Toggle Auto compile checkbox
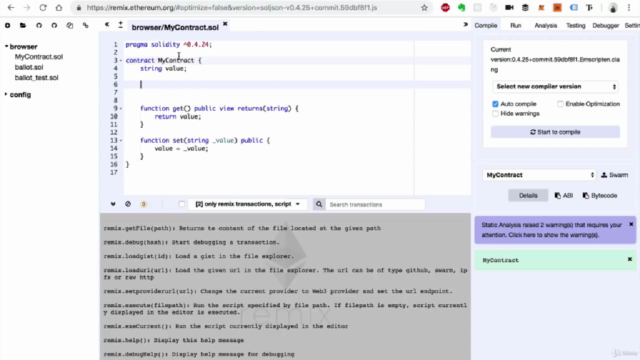The width and height of the screenshot is (640, 360). click(x=495, y=104)
